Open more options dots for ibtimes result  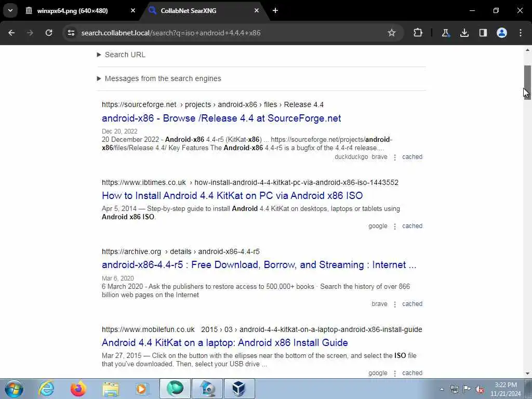click(x=395, y=227)
